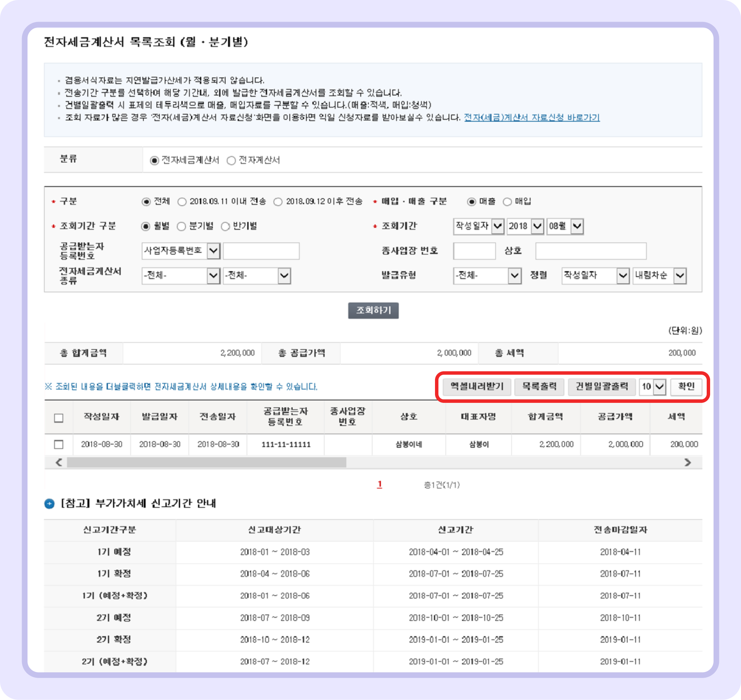Open the 내림차순 sort order dropdown
Image resolution: width=741 pixels, height=700 pixels.
[660, 276]
